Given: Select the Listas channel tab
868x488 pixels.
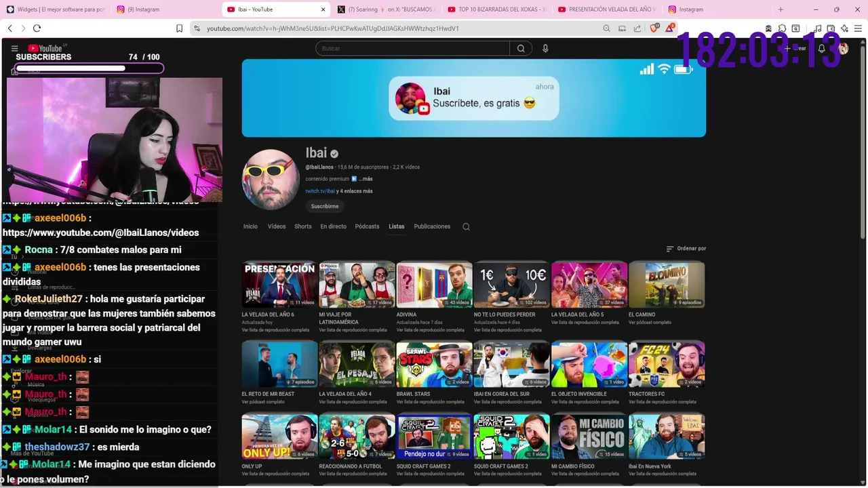Looking at the screenshot, I should [397, 226].
